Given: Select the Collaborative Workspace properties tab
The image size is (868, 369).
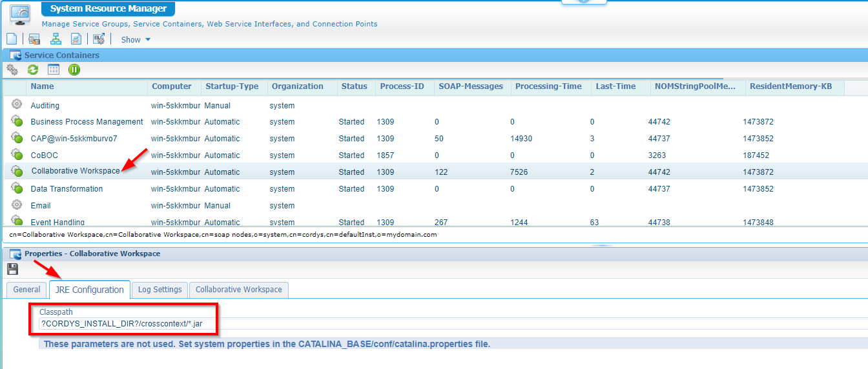Looking at the screenshot, I should (238, 290).
